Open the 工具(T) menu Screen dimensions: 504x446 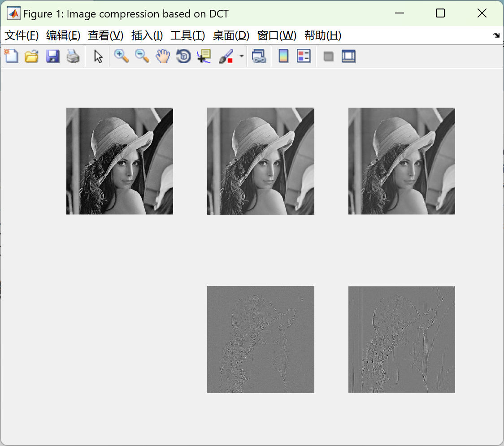coord(188,35)
